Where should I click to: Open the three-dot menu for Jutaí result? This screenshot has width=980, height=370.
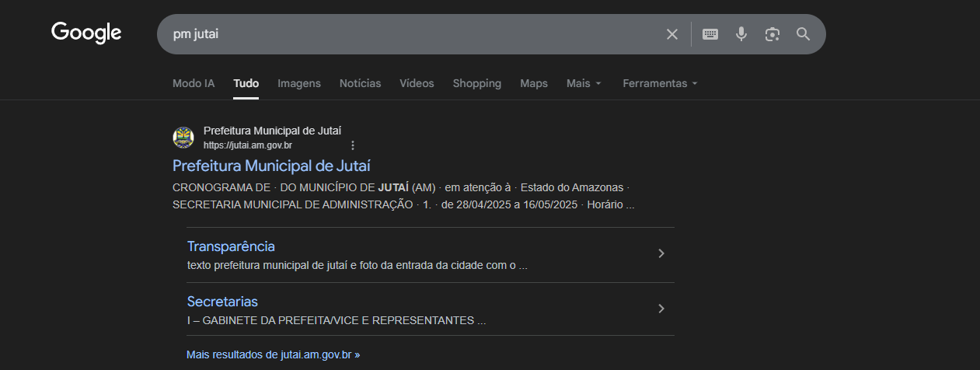(x=353, y=145)
